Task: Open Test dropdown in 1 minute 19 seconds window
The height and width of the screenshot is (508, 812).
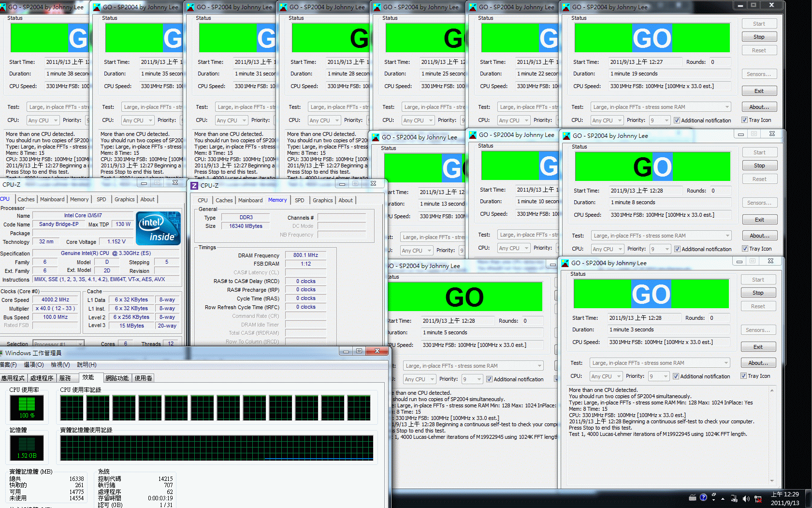Action: click(661, 107)
